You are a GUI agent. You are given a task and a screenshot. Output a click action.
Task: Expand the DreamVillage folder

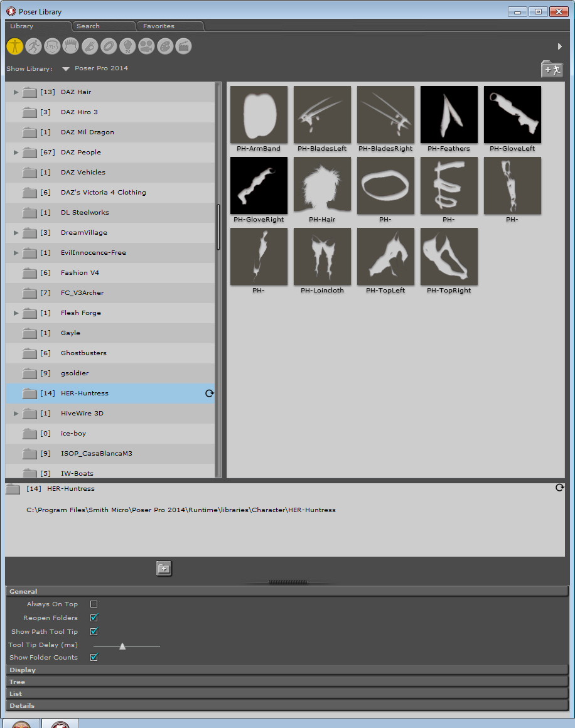(x=16, y=233)
